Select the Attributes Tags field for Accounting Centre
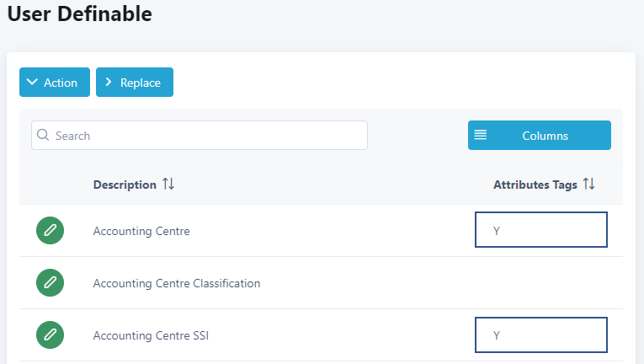644x364 pixels. pos(540,230)
